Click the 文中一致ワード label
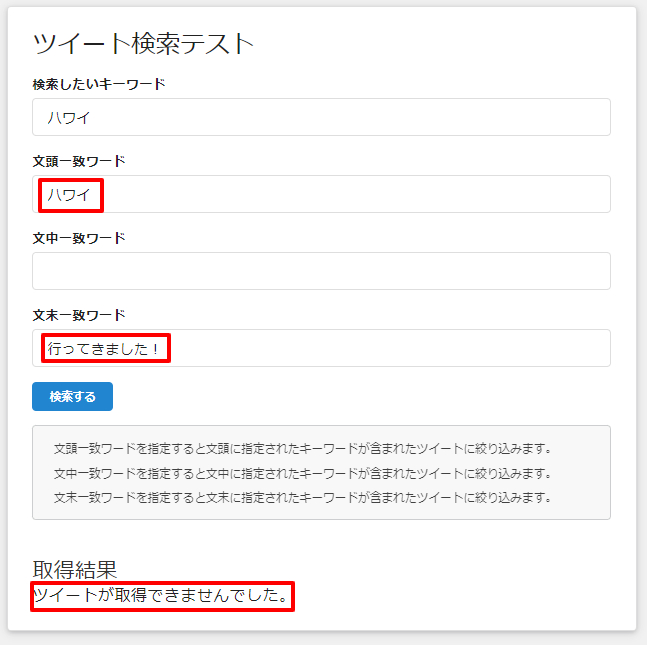This screenshot has width=647, height=645. [x=79, y=238]
